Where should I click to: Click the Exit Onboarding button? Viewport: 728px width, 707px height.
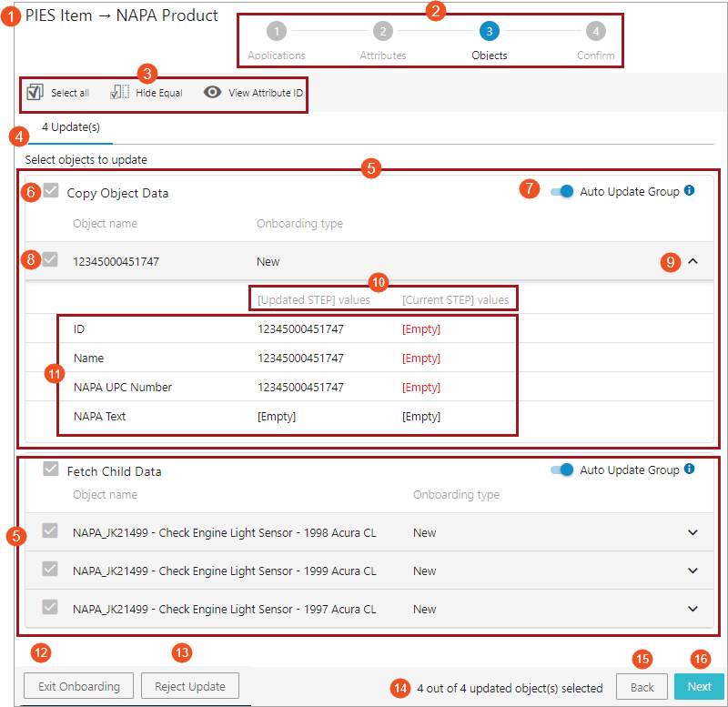(x=79, y=686)
